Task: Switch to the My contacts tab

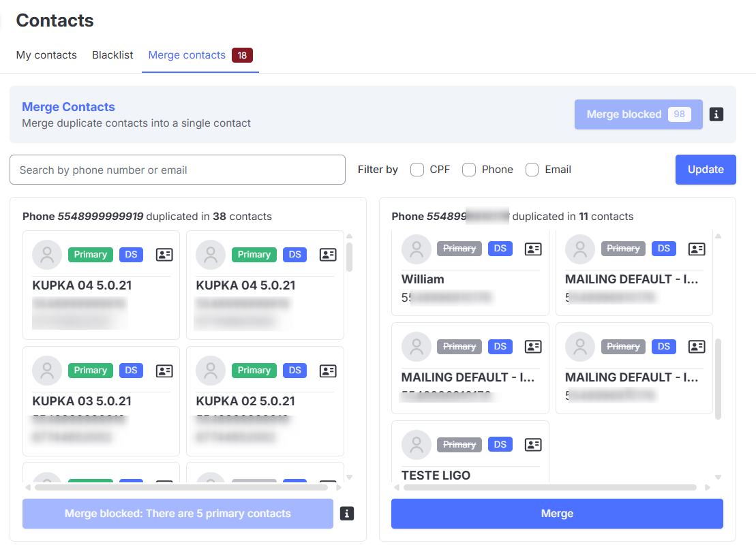Action: (x=46, y=55)
